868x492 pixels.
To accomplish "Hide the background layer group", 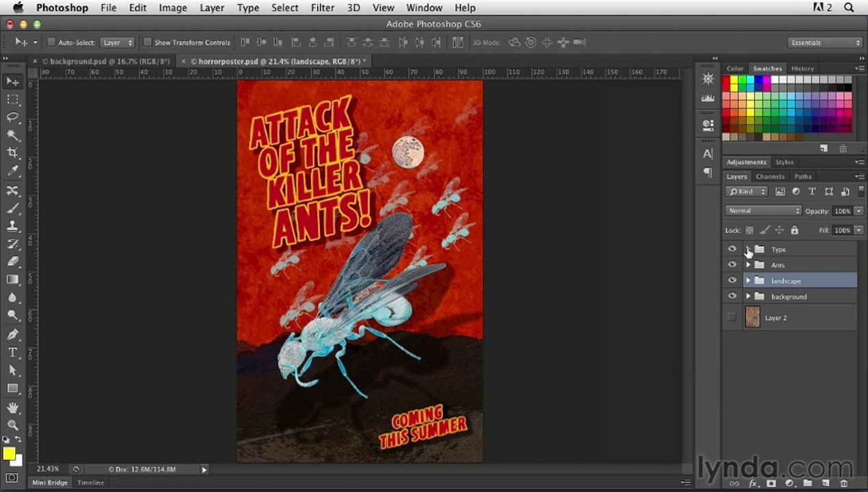I will click(x=732, y=296).
